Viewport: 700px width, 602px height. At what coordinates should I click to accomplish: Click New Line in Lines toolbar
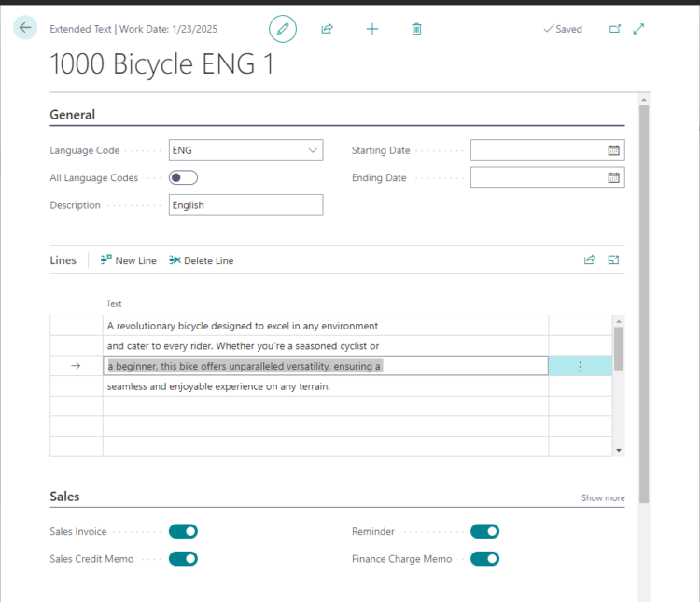pyautogui.click(x=128, y=260)
